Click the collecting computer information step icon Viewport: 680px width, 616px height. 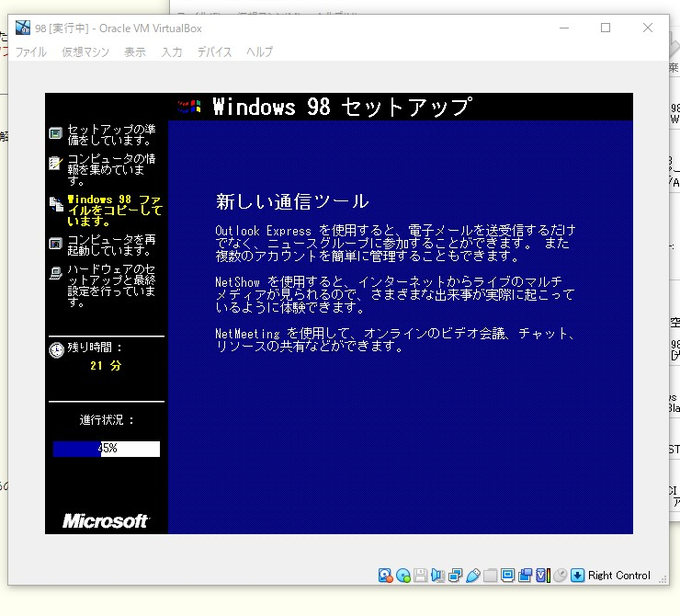pyautogui.click(x=56, y=163)
